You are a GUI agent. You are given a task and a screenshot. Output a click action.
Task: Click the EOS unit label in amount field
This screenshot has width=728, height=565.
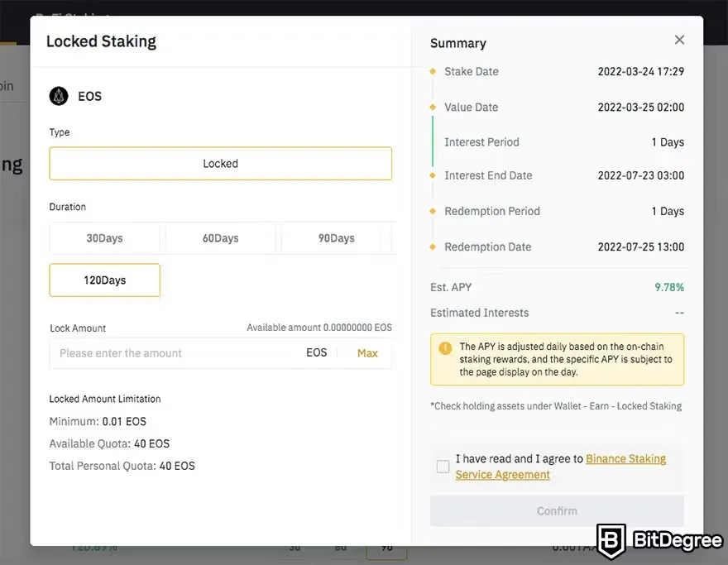click(316, 353)
